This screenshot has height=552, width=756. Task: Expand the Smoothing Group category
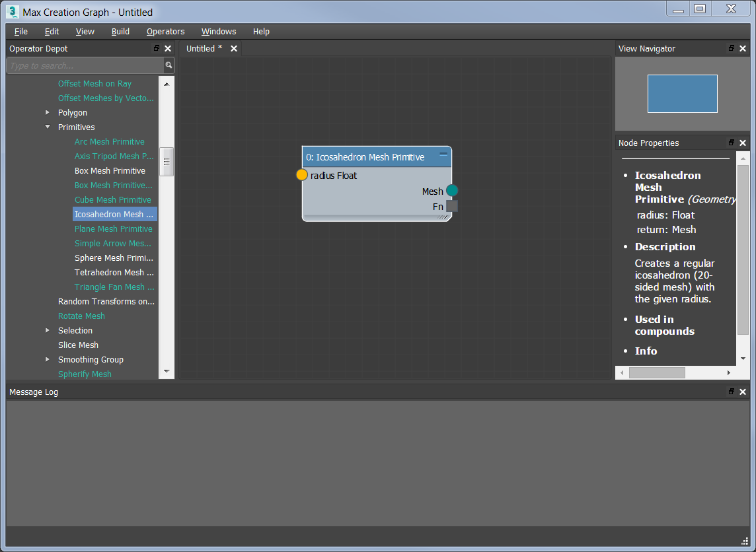(48, 359)
